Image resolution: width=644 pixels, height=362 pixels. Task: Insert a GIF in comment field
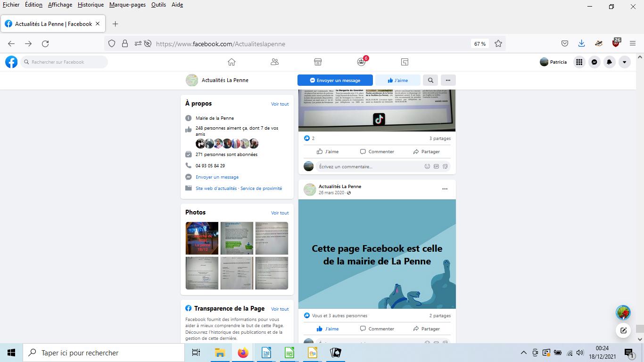tap(436, 166)
